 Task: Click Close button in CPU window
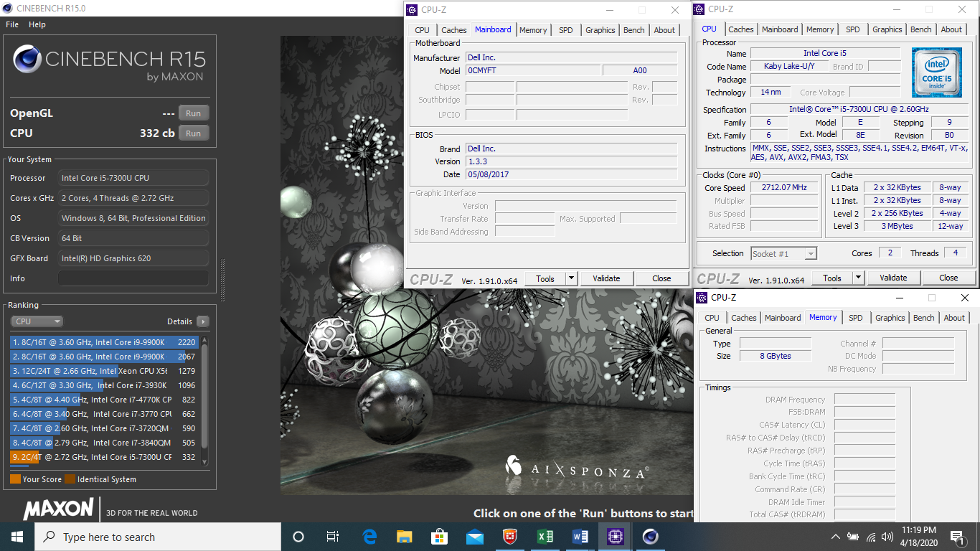tap(948, 278)
